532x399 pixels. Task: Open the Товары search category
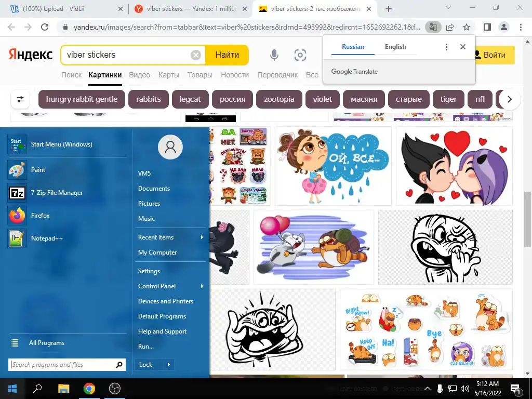pyautogui.click(x=200, y=75)
